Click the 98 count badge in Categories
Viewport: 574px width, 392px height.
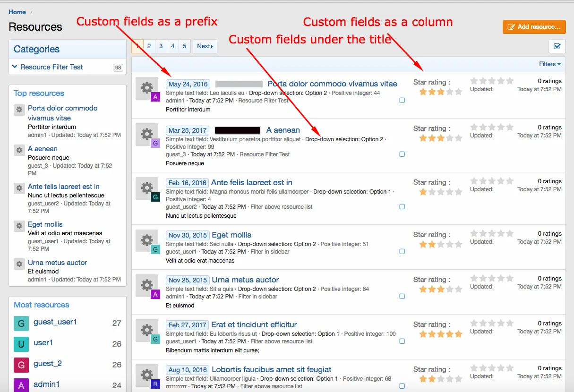click(118, 68)
